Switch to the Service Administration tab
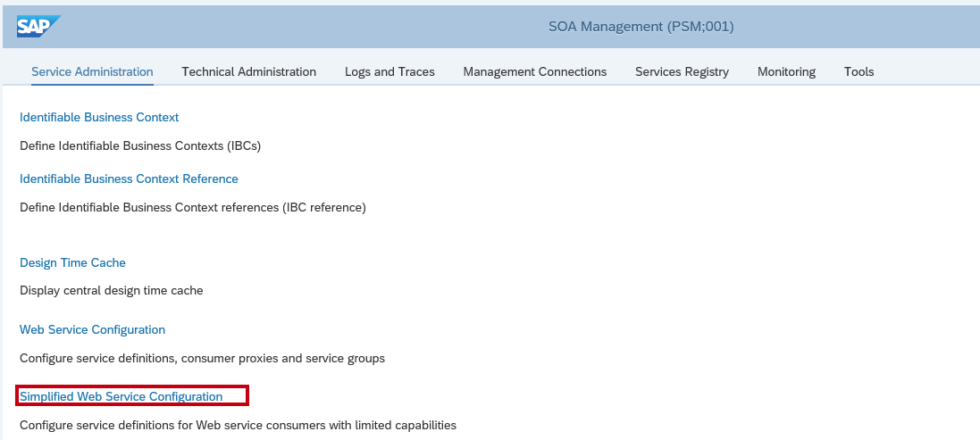 coord(92,71)
